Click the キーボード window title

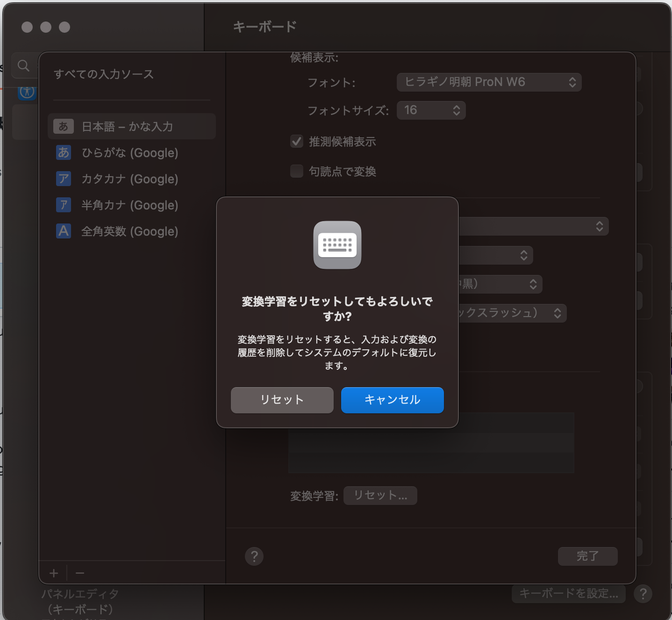(x=265, y=27)
